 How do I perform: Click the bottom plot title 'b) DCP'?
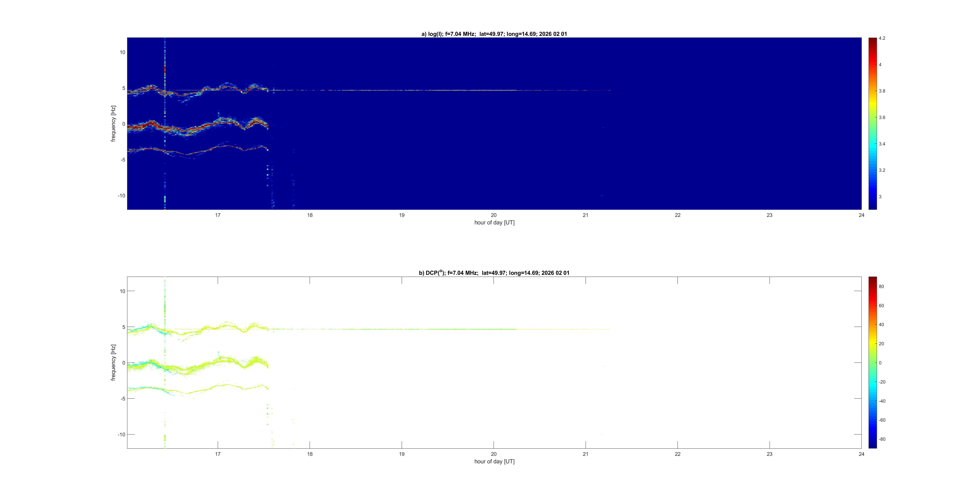pos(494,273)
